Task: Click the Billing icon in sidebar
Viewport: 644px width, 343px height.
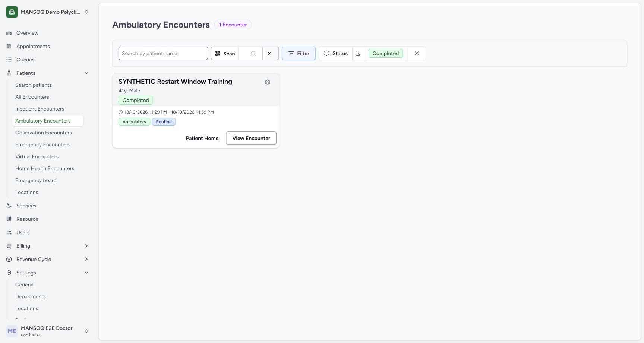Action: (x=9, y=246)
